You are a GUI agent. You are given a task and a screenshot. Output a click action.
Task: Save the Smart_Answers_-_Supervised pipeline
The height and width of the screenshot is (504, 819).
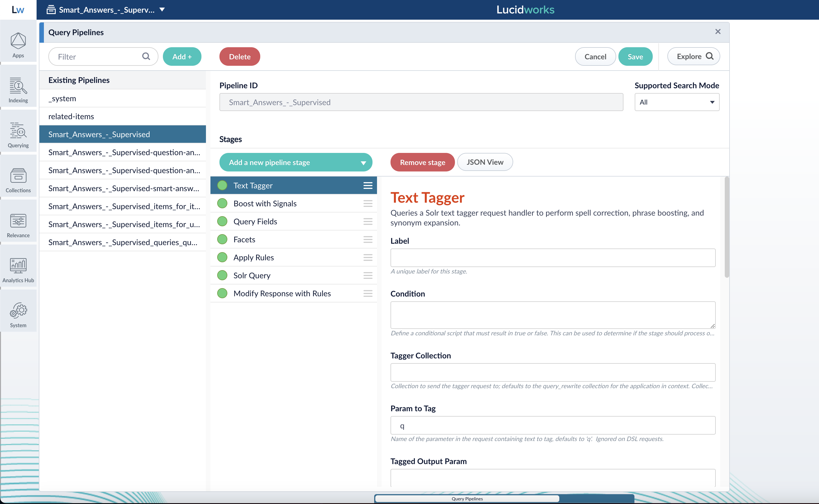click(x=635, y=56)
